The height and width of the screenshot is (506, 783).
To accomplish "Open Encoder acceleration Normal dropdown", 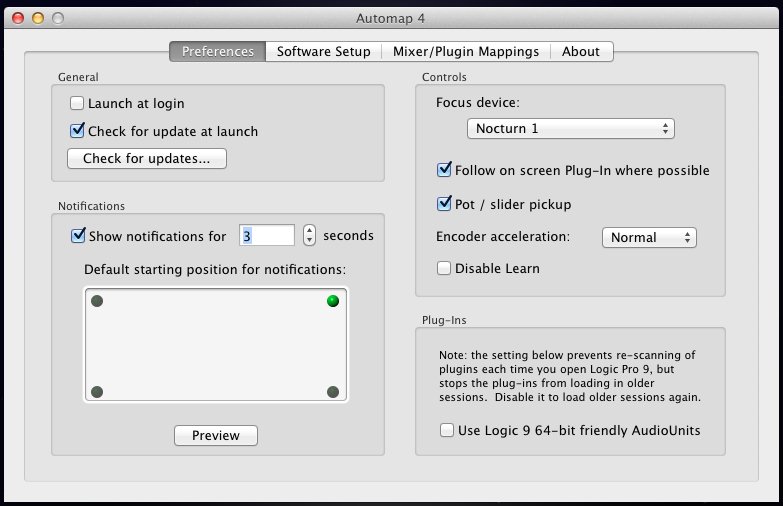I will [x=648, y=238].
